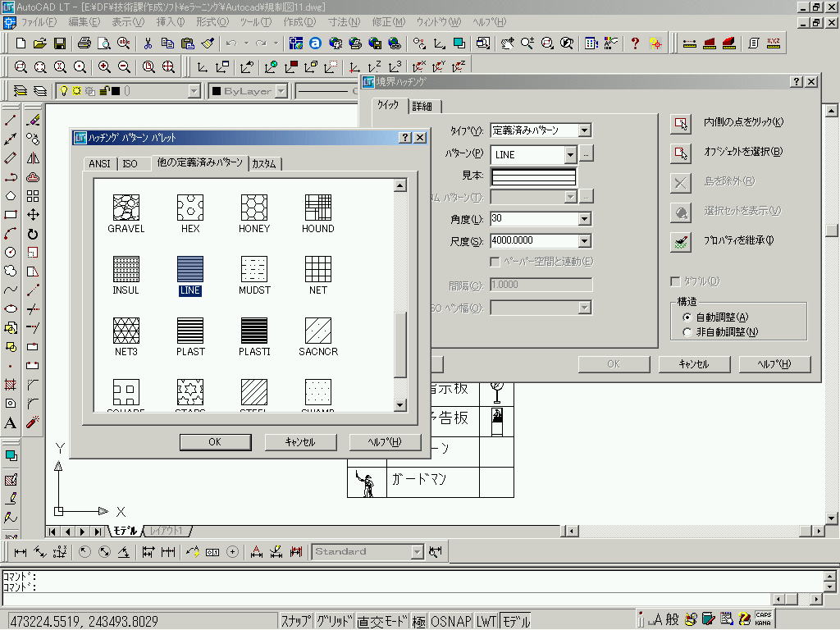Choose the INSUL hatch pattern
Screen dimensions: 840x630
click(126, 269)
